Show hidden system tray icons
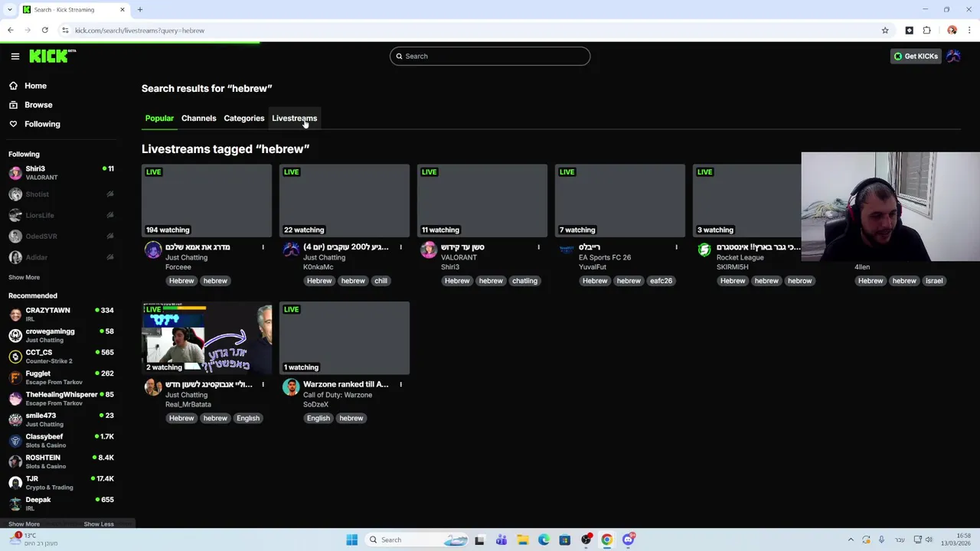The image size is (980, 551). [x=851, y=540]
